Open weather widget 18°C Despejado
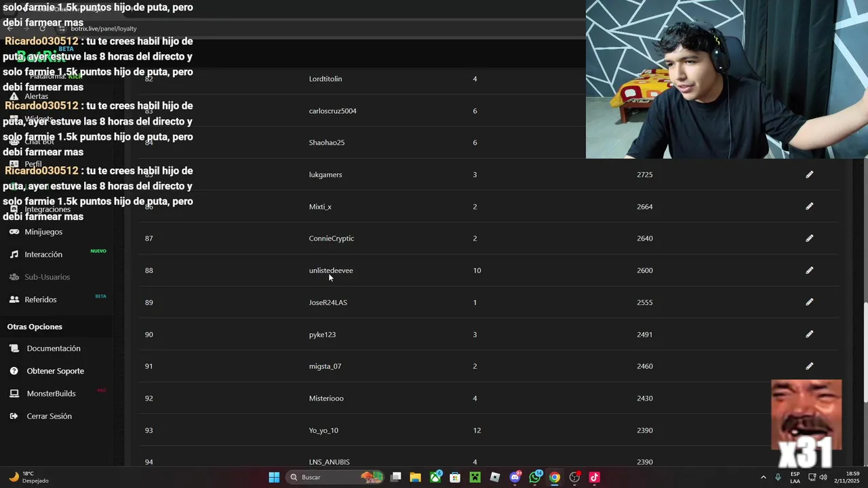868x488 pixels. (28, 477)
